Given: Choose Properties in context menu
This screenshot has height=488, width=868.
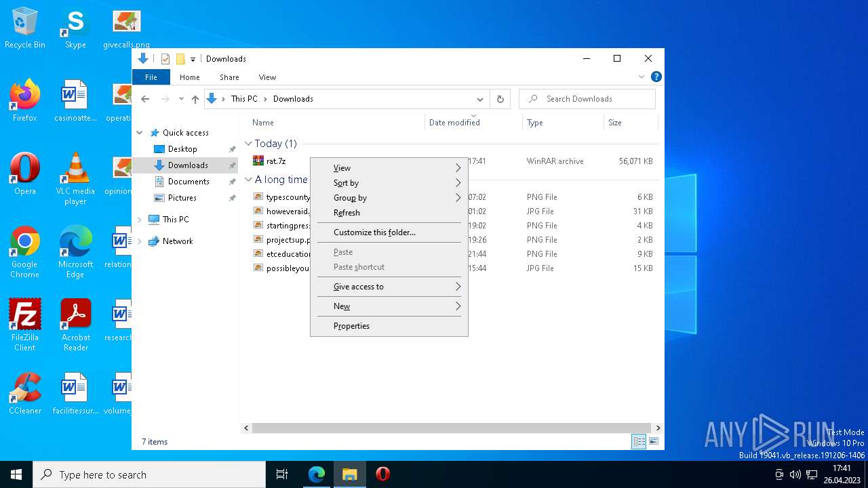Looking at the screenshot, I should click(x=389, y=326).
